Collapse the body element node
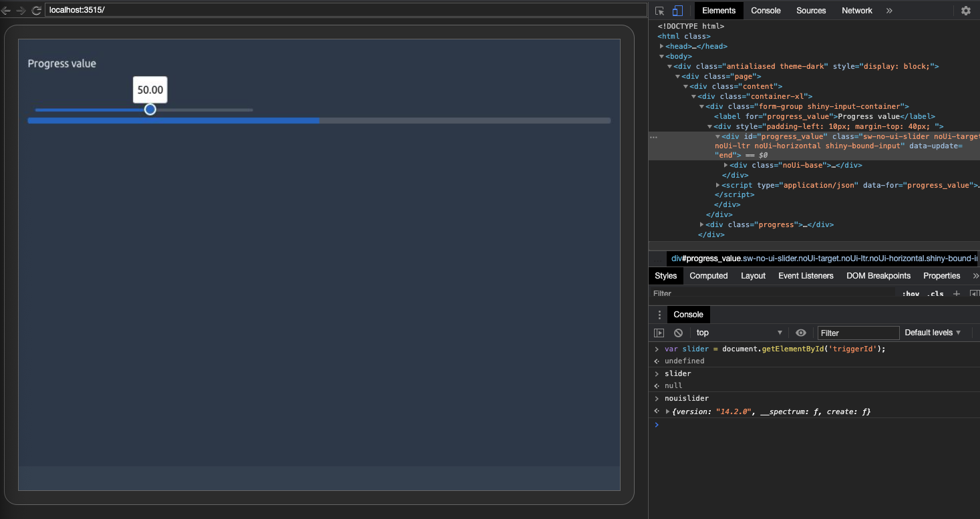 pos(661,57)
